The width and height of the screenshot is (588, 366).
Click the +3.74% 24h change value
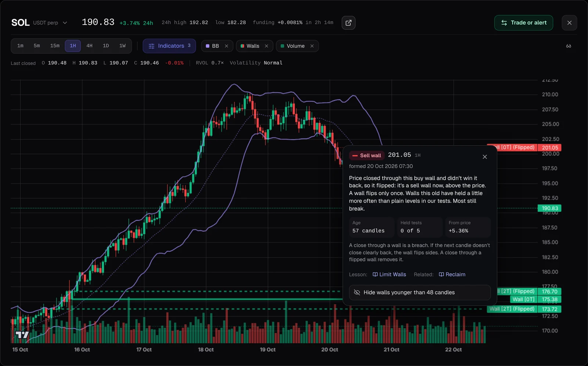[136, 23]
